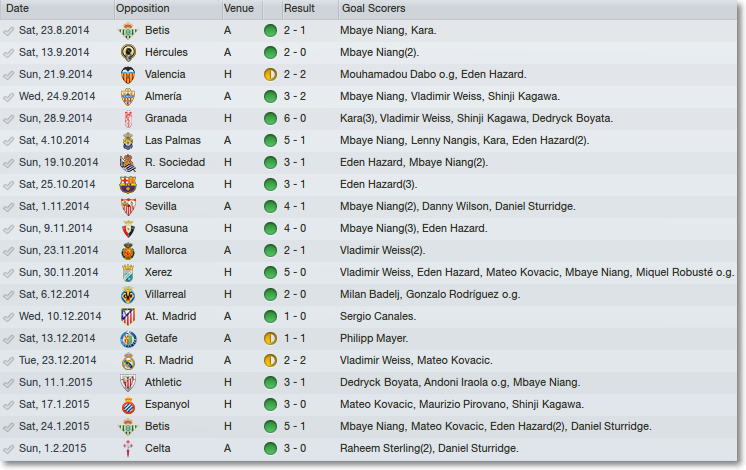Select the Valencia club badge
This screenshot has width=746, height=470.
click(x=128, y=75)
